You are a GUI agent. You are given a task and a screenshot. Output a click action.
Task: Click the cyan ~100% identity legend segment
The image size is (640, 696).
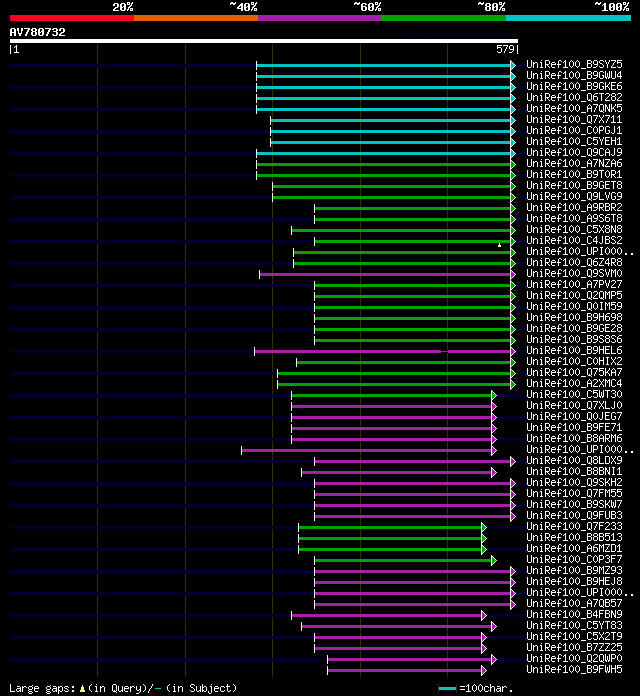coord(569,18)
